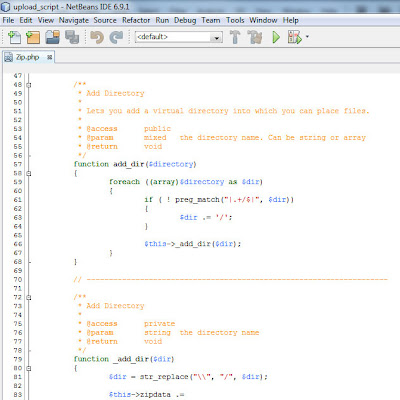Collapse the comment fold at line 48
Screen dimensions: 400x400
(x=29, y=85)
